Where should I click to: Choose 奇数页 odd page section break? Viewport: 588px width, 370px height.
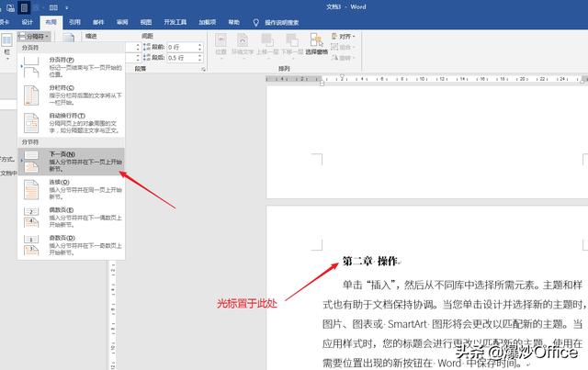69,243
